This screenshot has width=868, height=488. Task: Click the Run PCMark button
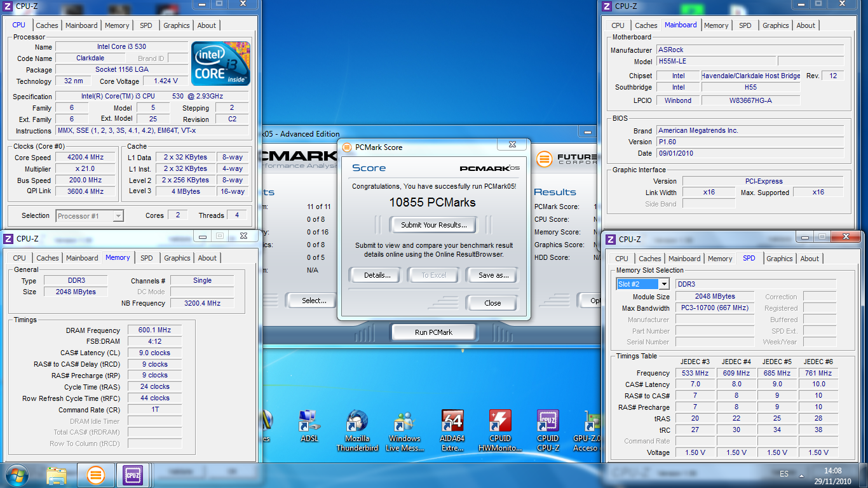(434, 332)
